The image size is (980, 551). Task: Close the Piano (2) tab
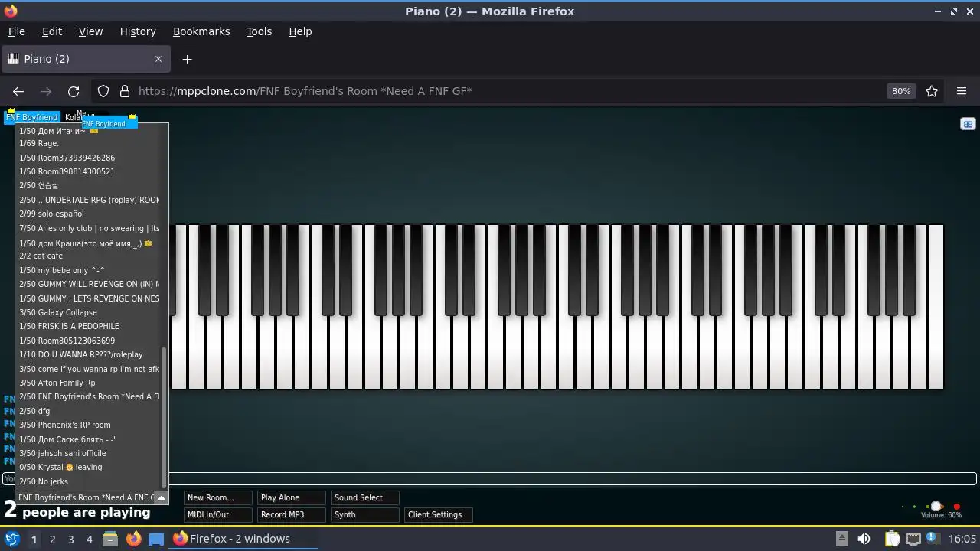pos(158,59)
